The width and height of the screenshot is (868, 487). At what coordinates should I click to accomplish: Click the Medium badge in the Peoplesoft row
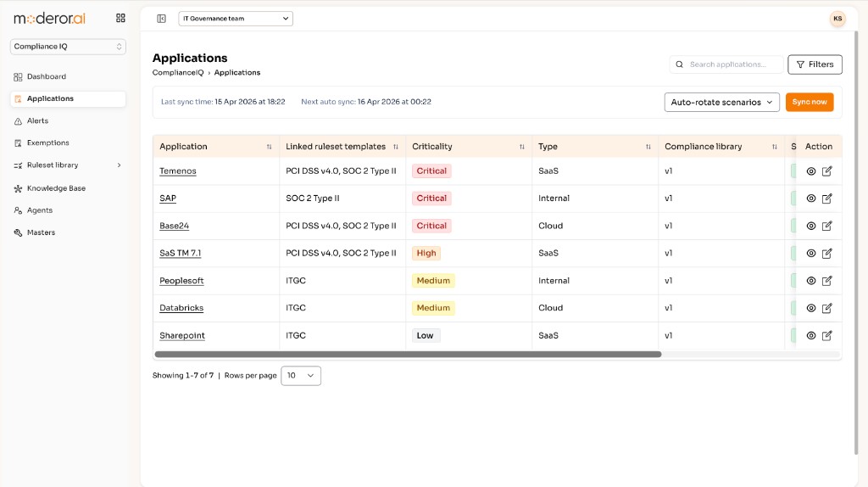coord(433,281)
